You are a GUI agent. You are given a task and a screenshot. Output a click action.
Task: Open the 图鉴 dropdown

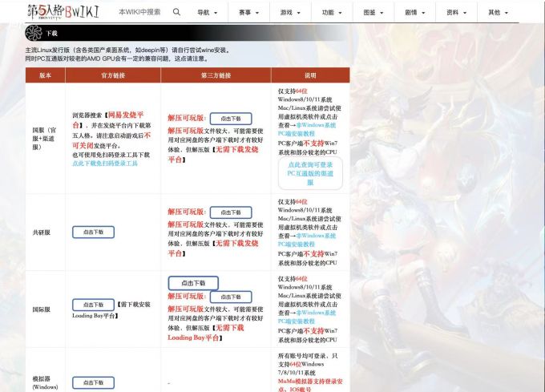coord(373,13)
